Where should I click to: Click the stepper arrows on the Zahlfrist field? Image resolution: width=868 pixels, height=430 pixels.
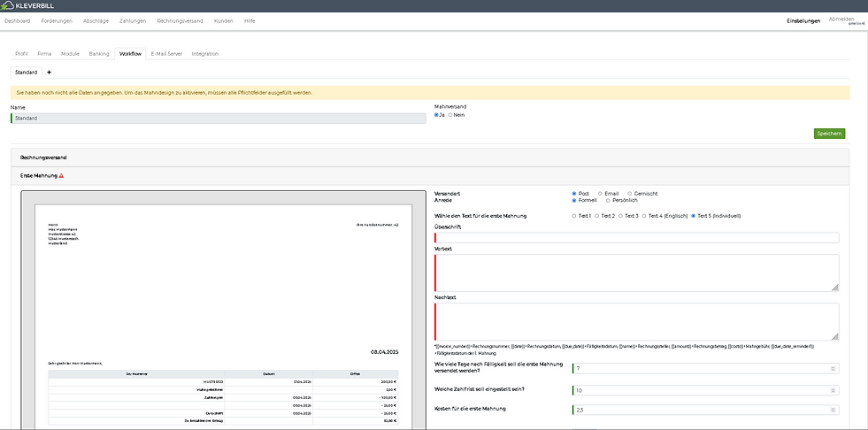833,390
